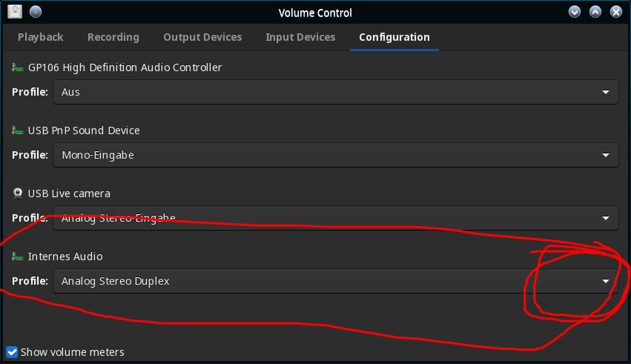
Task: Minimize window with down-chevron button
Action: pos(574,12)
